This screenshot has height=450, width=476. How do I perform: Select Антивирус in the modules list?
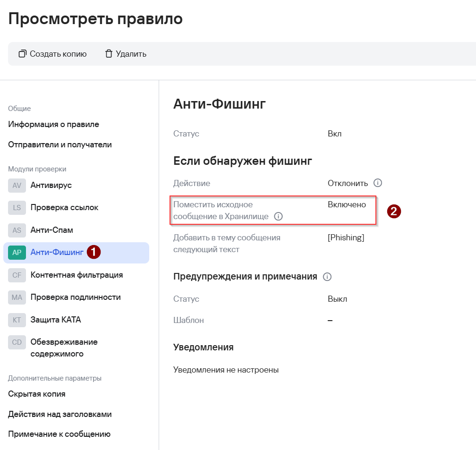tap(51, 185)
